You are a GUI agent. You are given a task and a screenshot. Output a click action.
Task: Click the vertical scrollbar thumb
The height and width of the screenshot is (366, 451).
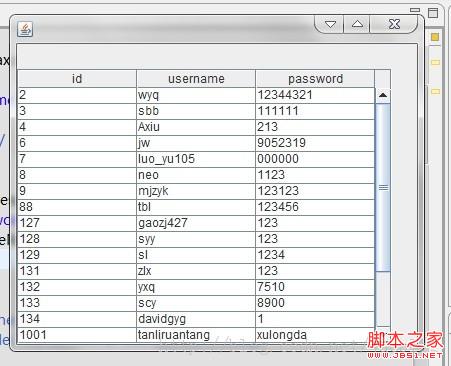pos(383,188)
